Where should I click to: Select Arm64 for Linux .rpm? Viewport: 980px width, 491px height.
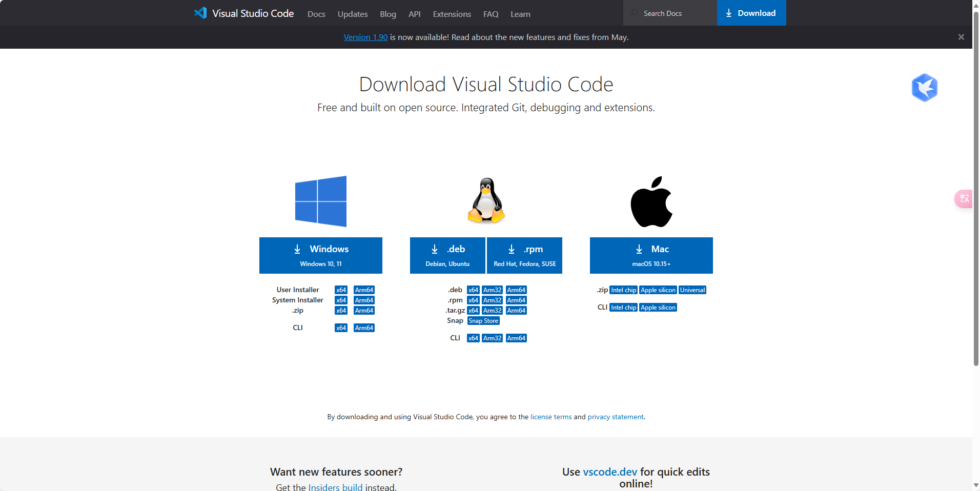[x=516, y=300]
